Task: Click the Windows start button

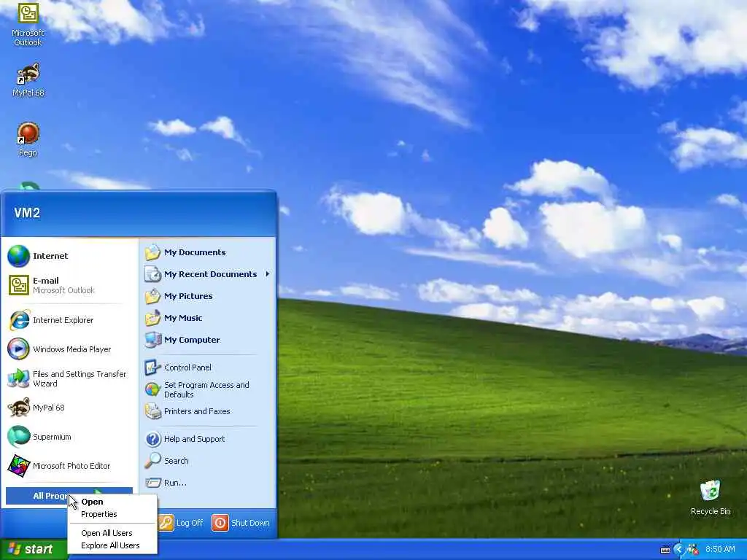Action: [x=34, y=549]
